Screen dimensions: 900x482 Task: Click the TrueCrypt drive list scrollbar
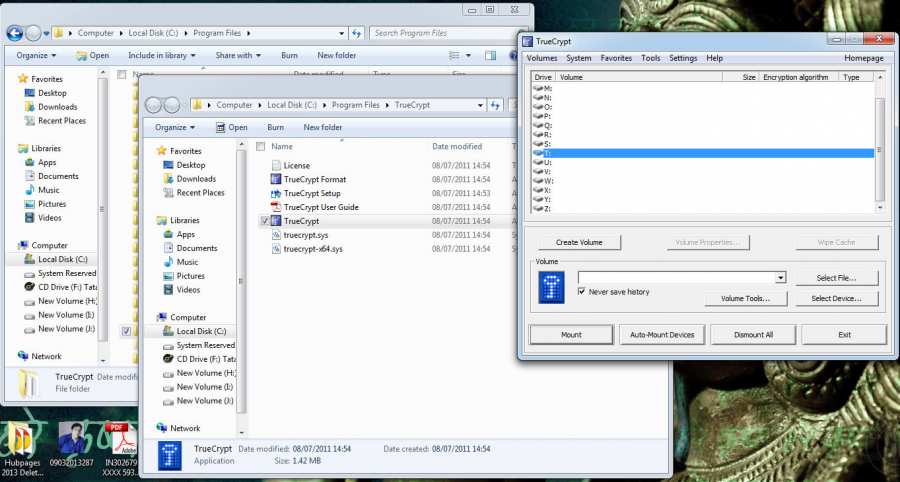click(880, 142)
